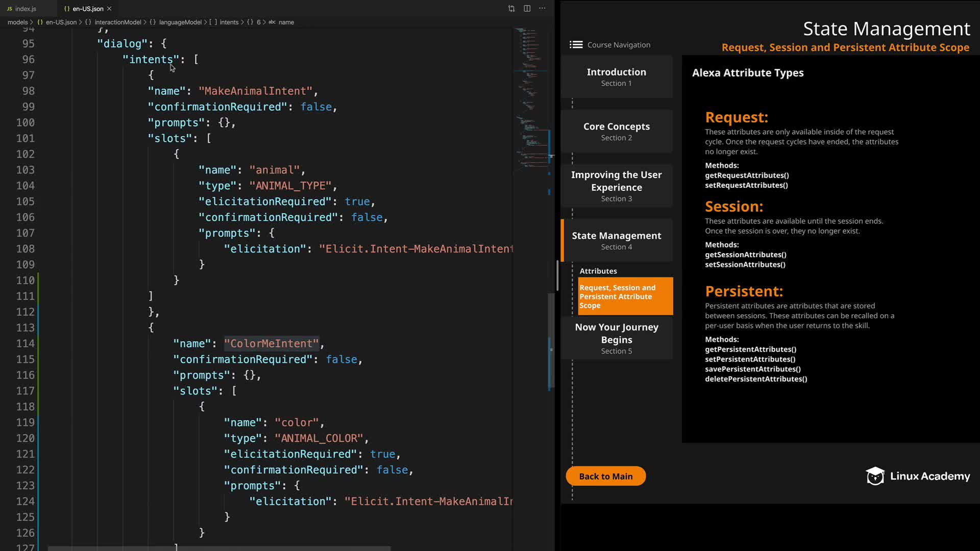Split the editor to the right
980x551 pixels.
(x=527, y=9)
